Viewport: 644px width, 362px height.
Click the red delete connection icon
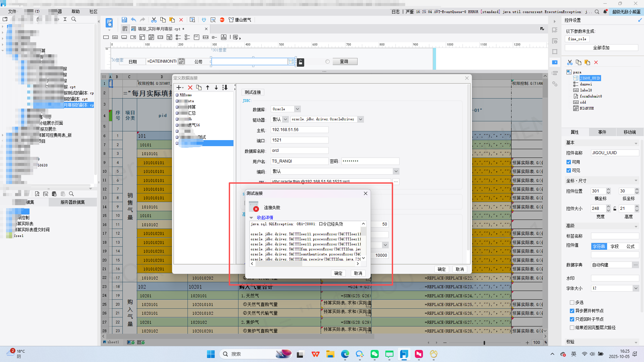[x=190, y=87]
